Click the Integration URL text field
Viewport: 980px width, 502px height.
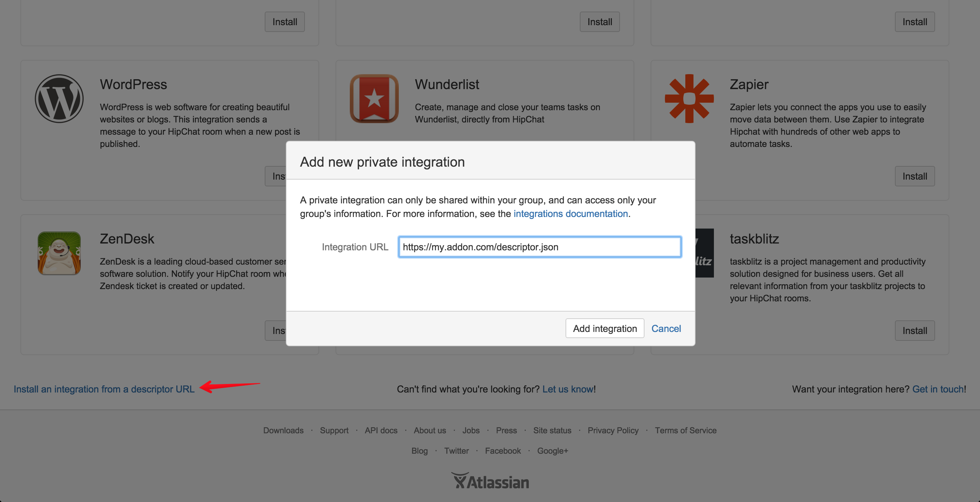coord(539,247)
